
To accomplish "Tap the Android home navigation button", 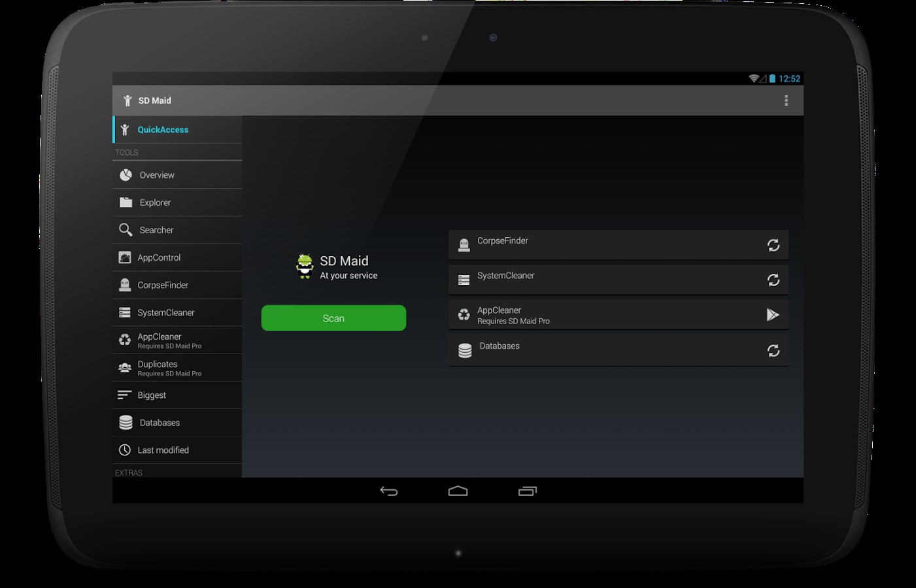I will click(458, 491).
